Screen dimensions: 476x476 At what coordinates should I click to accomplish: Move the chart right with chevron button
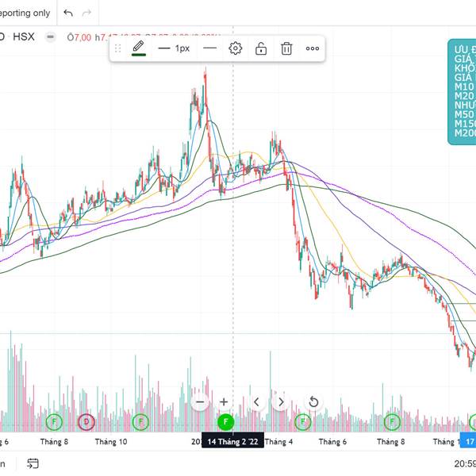[x=281, y=402]
